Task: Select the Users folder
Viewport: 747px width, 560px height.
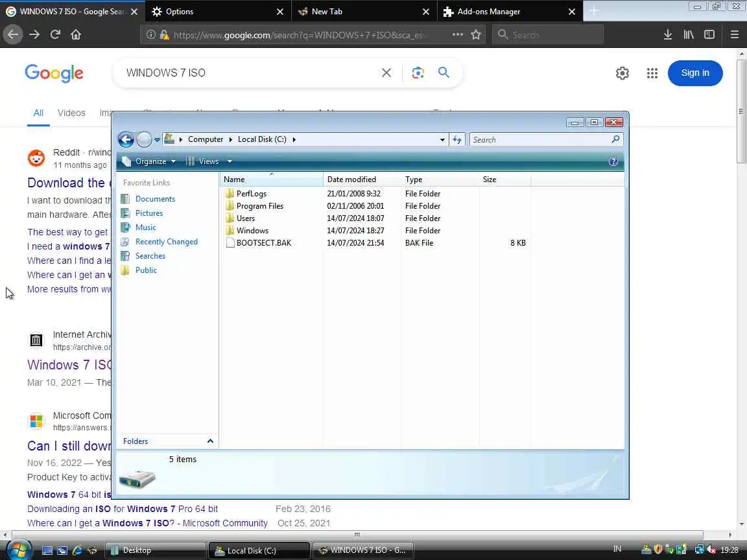Action: tap(245, 218)
